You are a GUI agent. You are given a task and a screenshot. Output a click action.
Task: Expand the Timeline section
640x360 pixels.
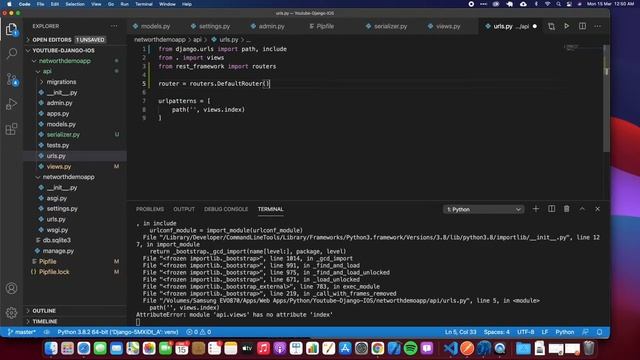click(76, 322)
